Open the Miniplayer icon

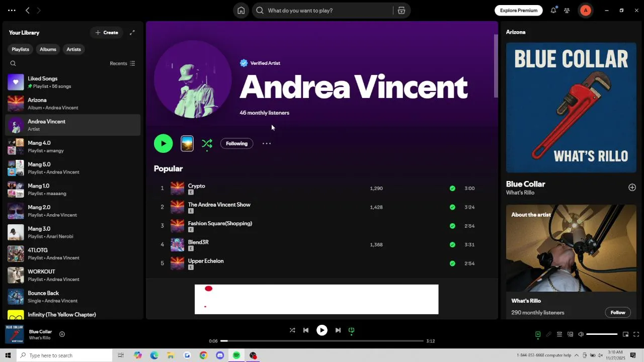click(625, 334)
